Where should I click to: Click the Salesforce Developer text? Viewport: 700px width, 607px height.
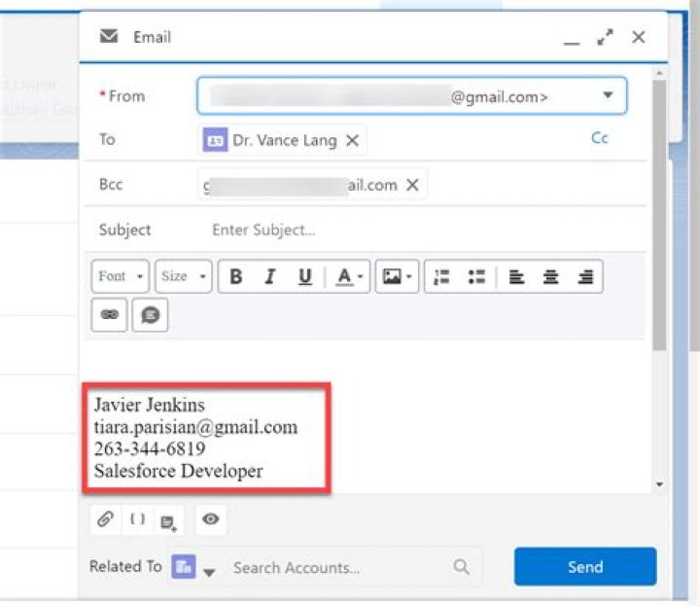(179, 471)
